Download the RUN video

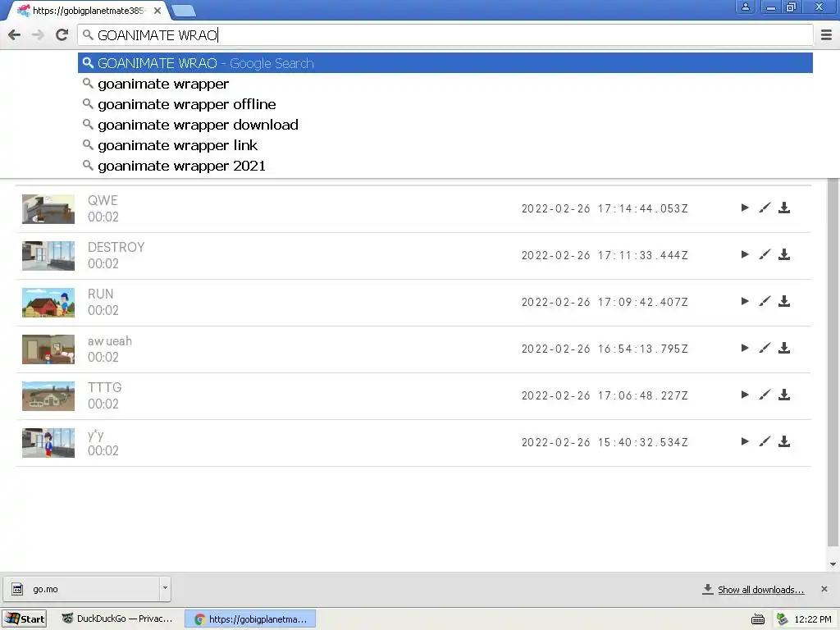[784, 301]
